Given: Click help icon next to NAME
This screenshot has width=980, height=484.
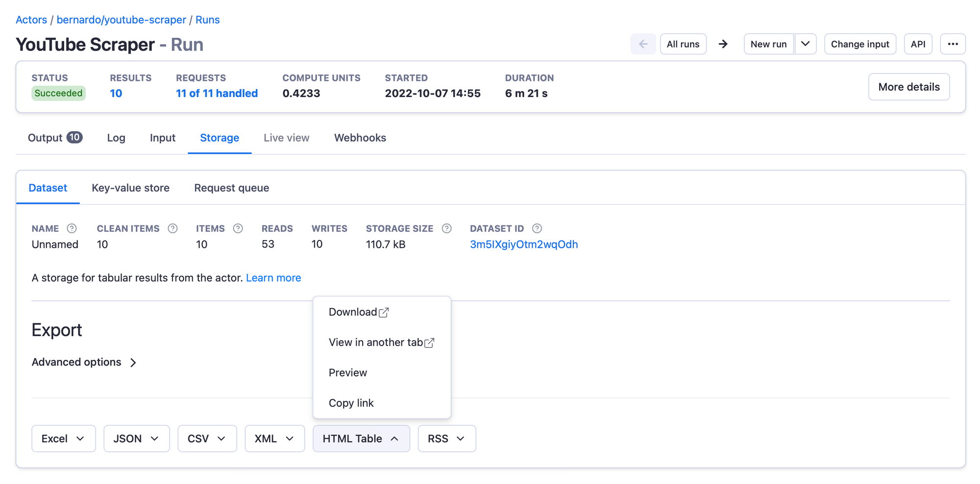Looking at the screenshot, I should pos(72,228).
